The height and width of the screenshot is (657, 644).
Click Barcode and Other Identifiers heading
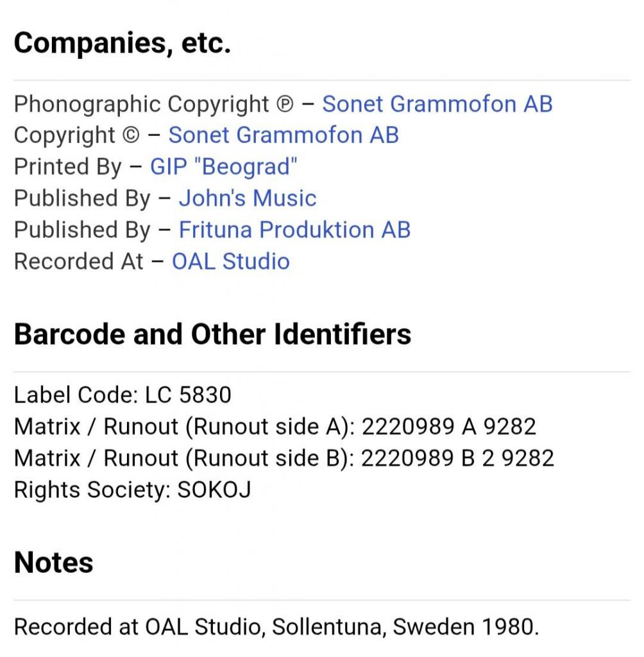(x=212, y=334)
